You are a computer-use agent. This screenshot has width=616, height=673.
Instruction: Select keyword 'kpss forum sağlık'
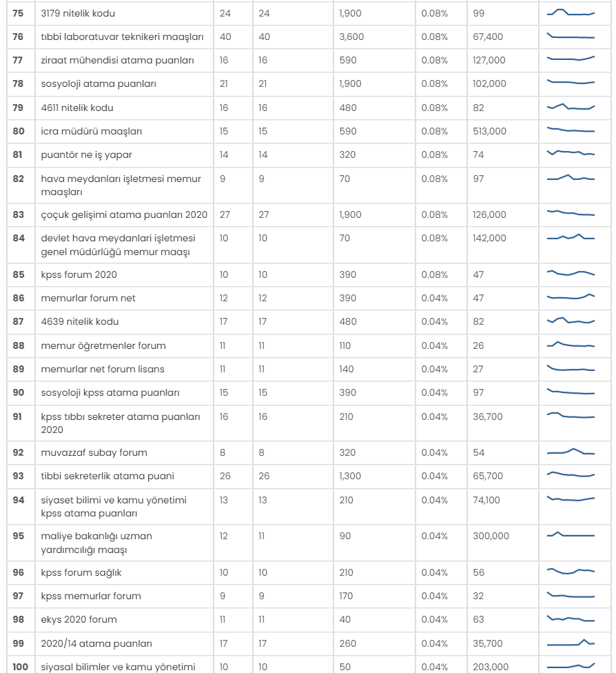(81, 572)
